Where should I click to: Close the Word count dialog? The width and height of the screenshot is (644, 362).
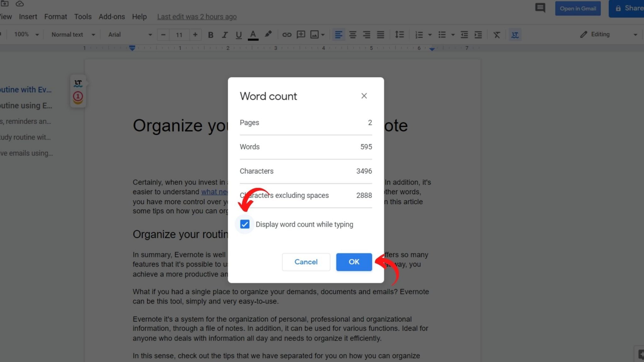(x=364, y=96)
